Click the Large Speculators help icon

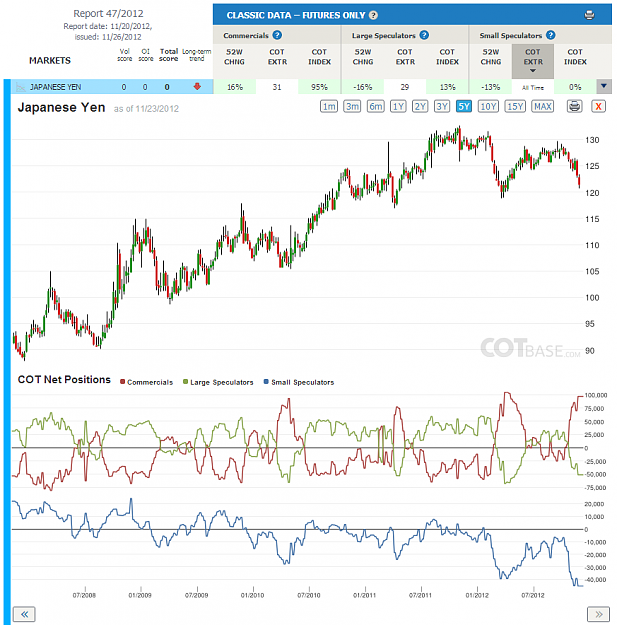(424, 35)
